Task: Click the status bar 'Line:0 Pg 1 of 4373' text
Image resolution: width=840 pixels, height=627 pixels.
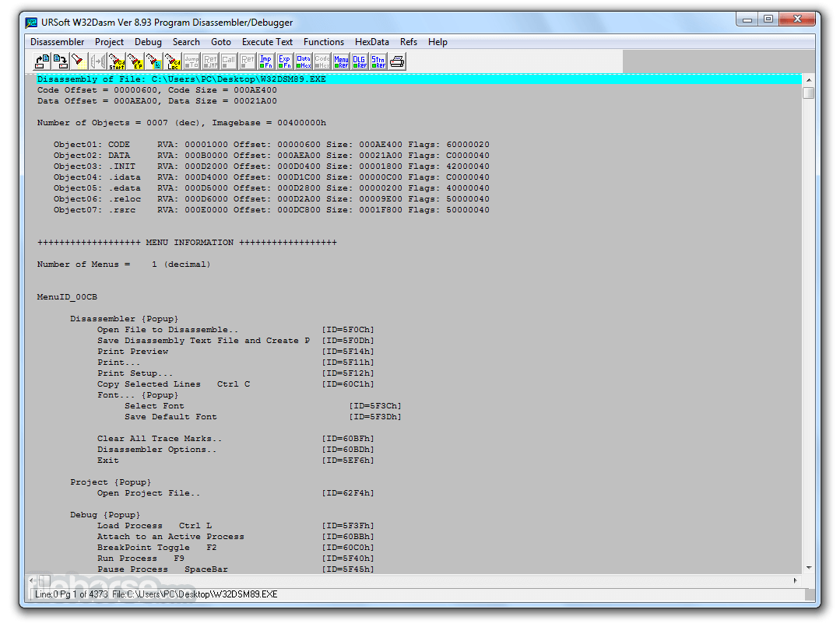Action: [72, 594]
